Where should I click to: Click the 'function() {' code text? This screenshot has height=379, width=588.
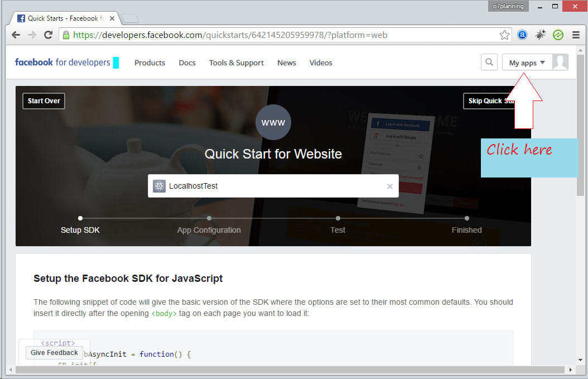165,354
